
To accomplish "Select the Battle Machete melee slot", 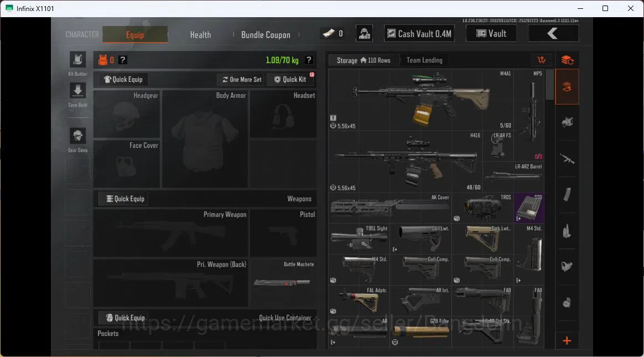I will point(283,283).
